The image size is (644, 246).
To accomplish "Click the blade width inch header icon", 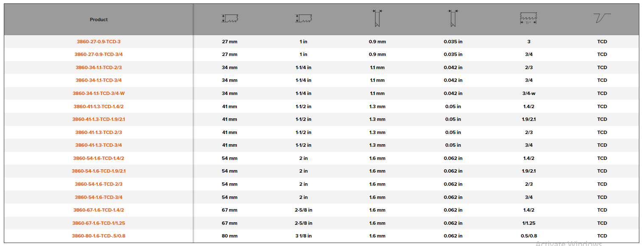I will [x=304, y=19].
